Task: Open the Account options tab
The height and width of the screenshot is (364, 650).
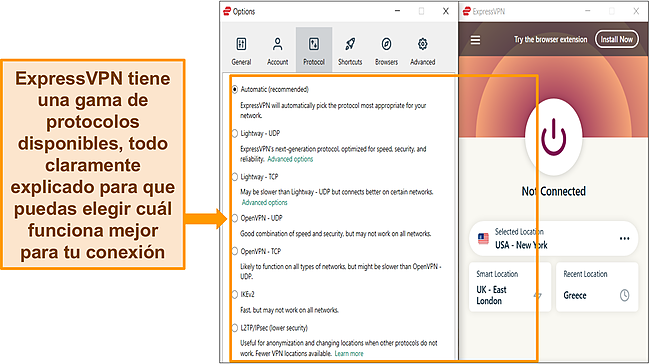Action: pos(277,51)
